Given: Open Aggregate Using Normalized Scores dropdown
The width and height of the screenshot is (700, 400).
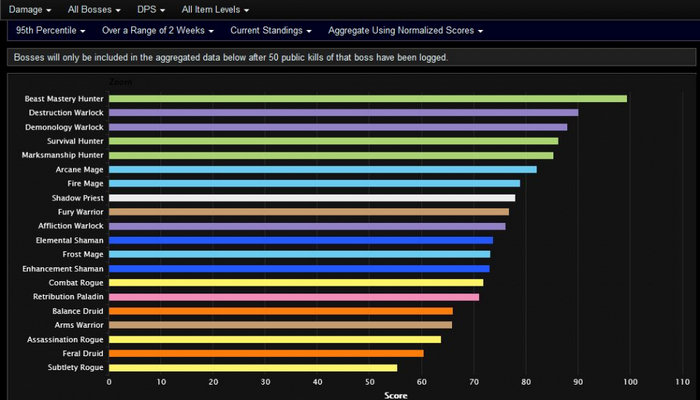Looking at the screenshot, I should 405,30.
